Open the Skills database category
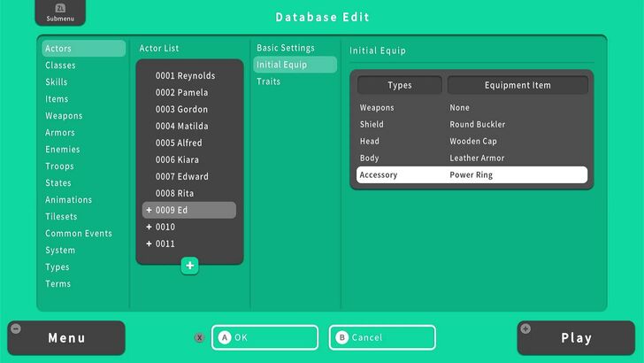This screenshot has width=644, height=363. (57, 82)
